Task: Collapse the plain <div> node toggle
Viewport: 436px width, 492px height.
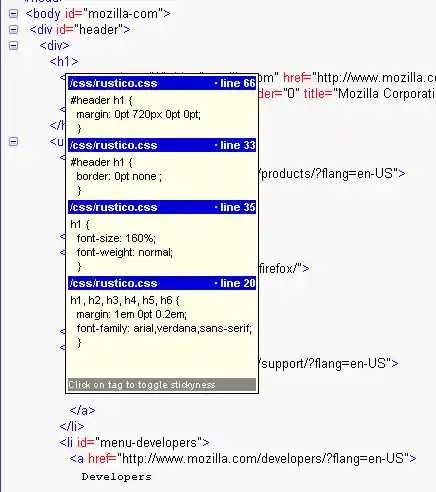Action: (13, 45)
